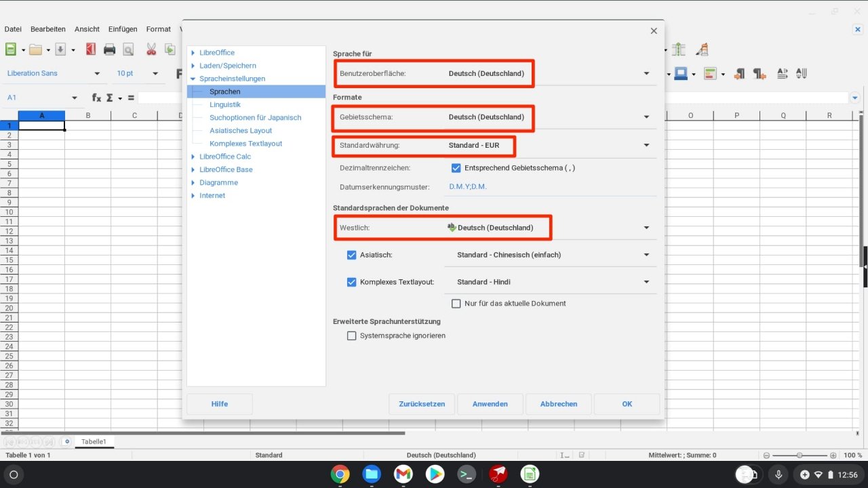Open the Bearbeiten menu
This screenshot has width=868, height=488.
[x=46, y=28]
